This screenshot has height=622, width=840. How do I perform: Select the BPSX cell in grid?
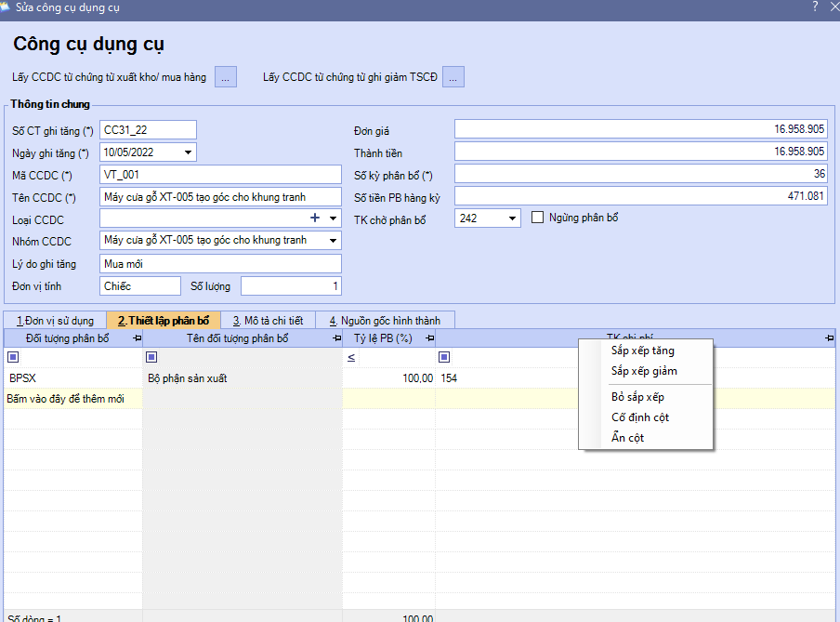(73, 378)
